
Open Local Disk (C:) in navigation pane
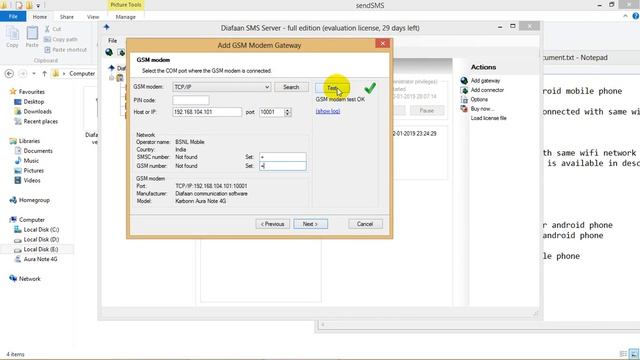click(37, 229)
